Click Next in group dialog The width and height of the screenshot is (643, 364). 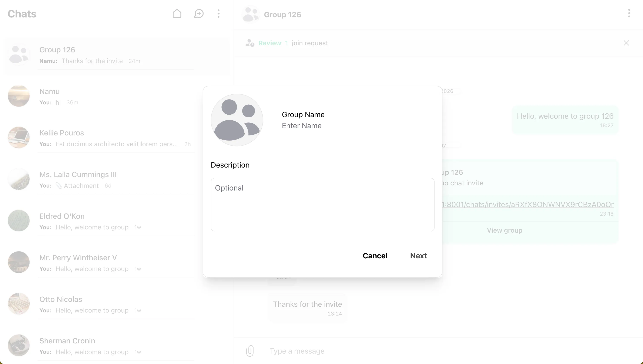click(418, 256)
